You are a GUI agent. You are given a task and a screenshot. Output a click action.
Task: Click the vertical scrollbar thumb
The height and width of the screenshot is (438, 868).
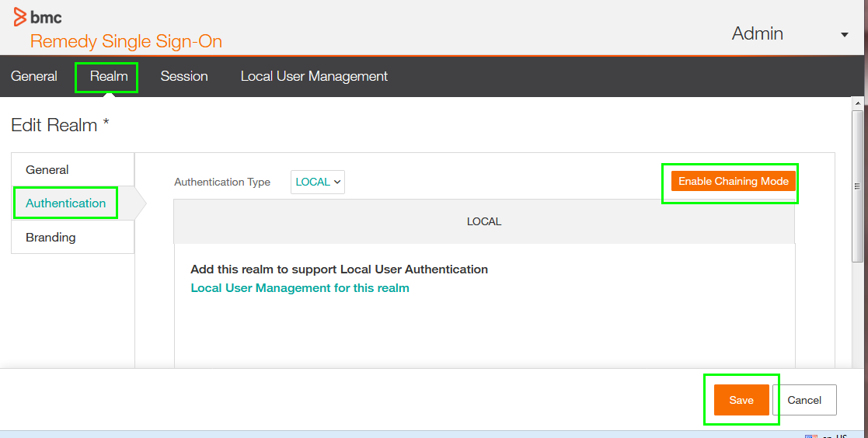[x=857, y=186]
